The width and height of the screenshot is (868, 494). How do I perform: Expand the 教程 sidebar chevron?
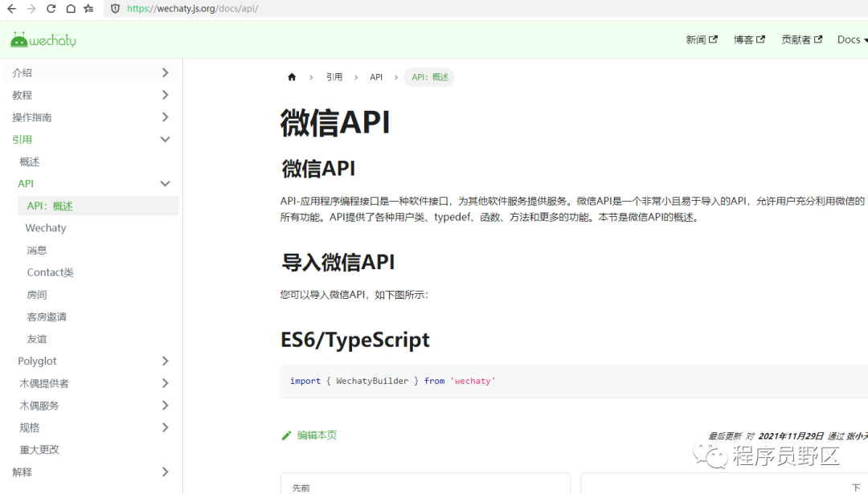165,95
